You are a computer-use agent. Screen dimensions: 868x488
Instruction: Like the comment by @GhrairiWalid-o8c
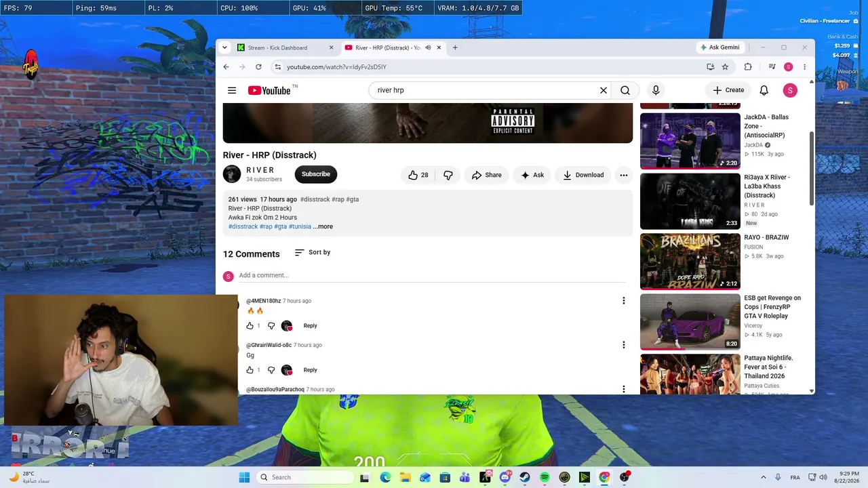coord(250,370)
